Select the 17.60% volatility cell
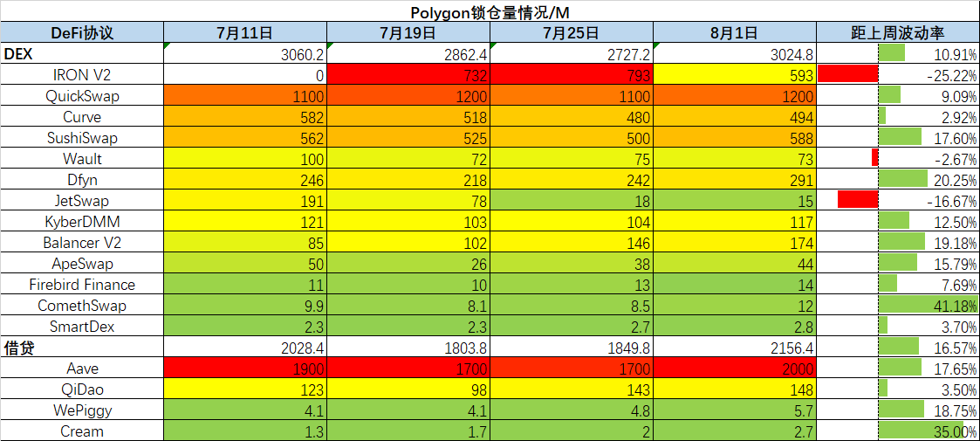 coord(897,138)
